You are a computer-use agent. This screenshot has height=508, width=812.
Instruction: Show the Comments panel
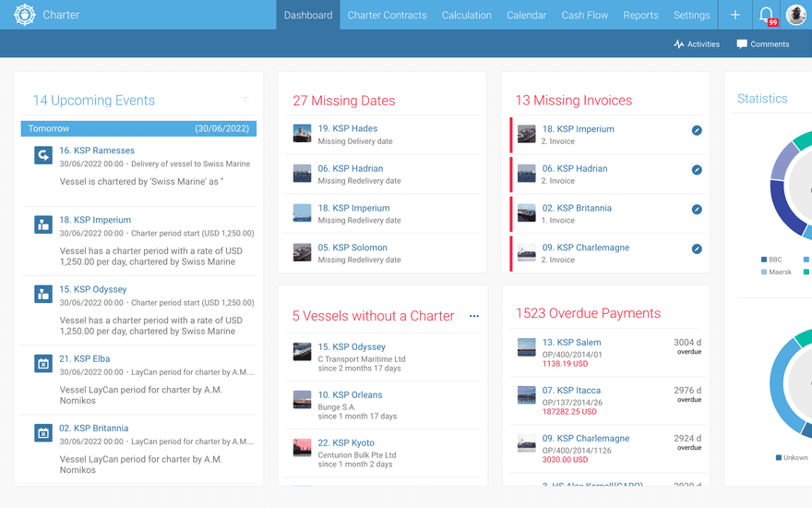tap(763, 44)
